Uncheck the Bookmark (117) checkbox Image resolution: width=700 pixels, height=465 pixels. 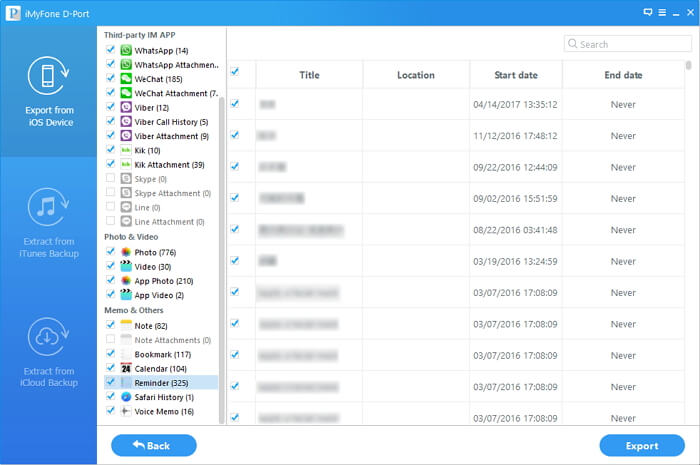[110, 353]
